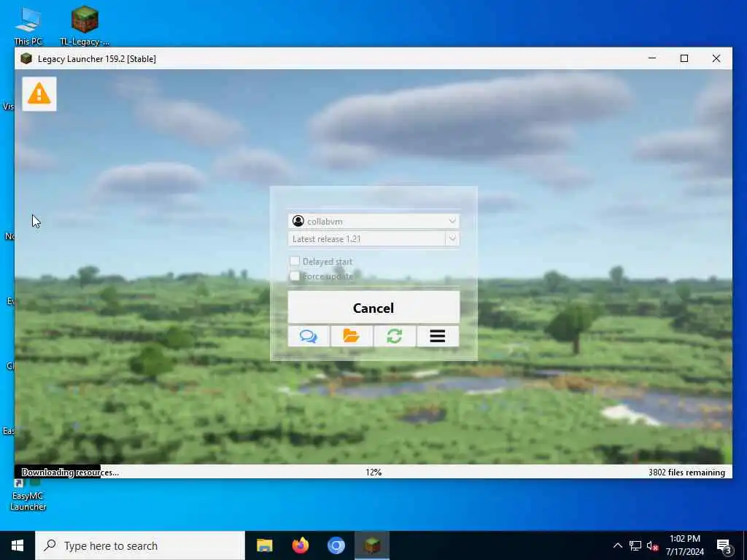Click the Cancel button
The height and width of the screenshot is (560, 747).
click(374, 308)
